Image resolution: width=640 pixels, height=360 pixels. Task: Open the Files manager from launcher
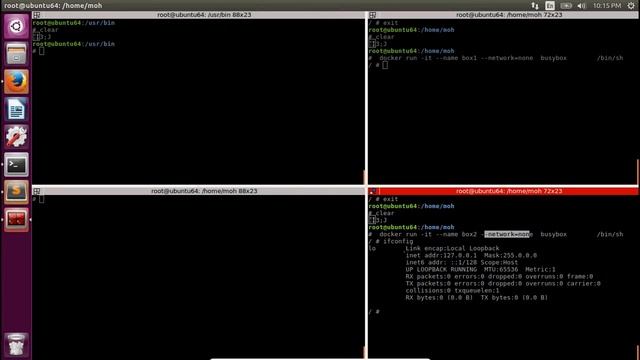[16, 54]
